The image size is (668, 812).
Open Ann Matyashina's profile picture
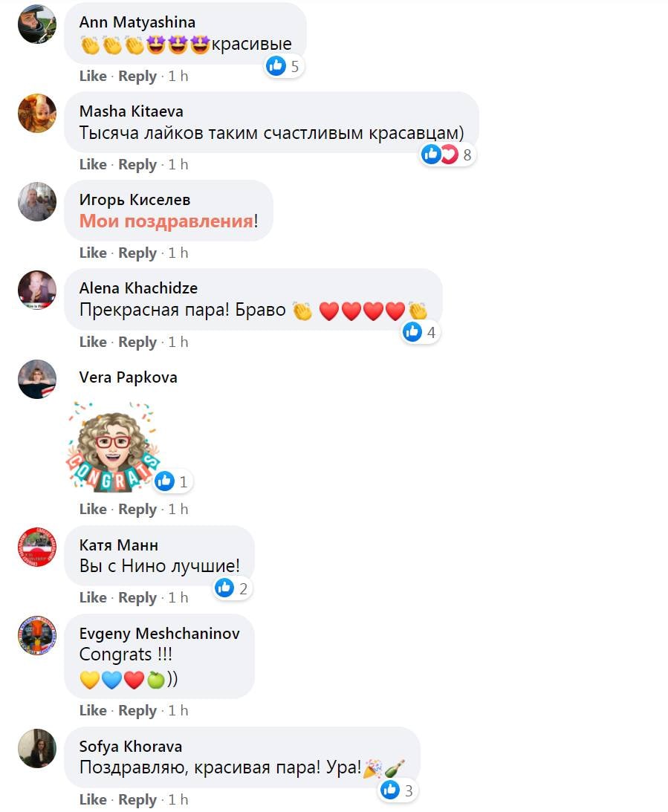36,25
